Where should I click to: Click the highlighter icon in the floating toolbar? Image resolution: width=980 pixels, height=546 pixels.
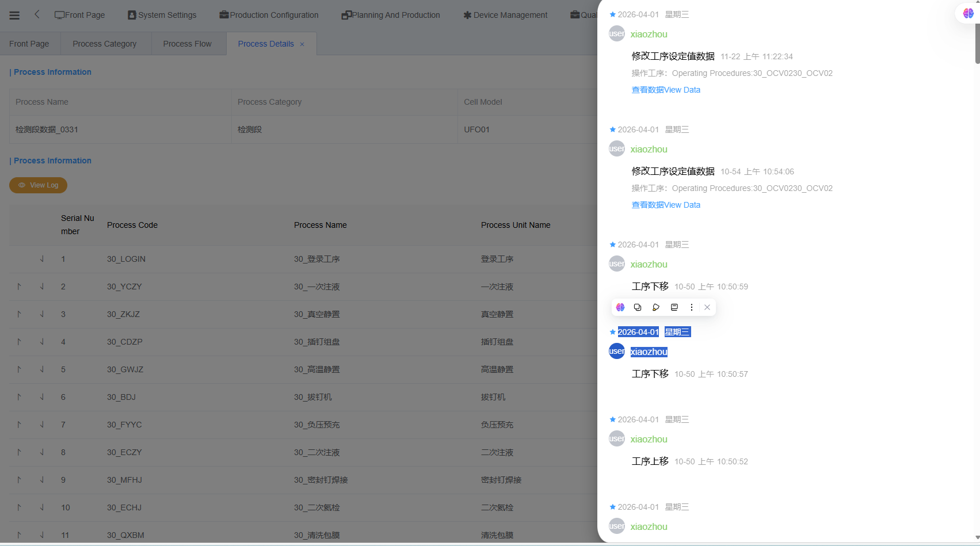pos(656,307)
